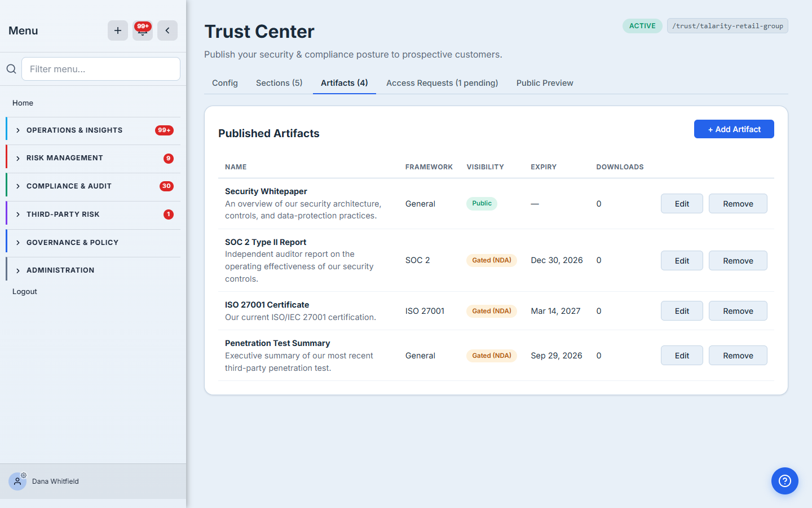Click the DOWNLOADS column header
812x508 pixels.
(x=620, y=167)
